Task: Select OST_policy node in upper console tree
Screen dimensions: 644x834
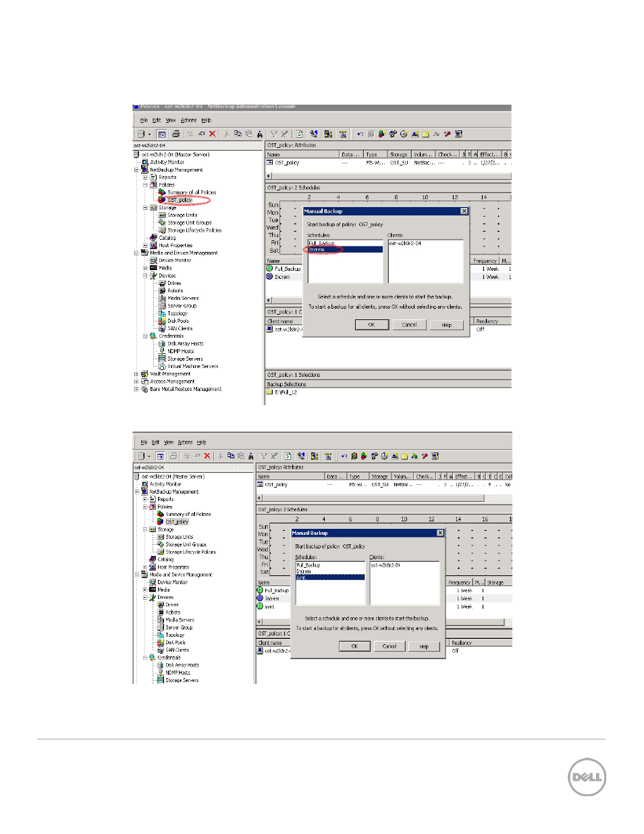Action: [x=180, y=200]
